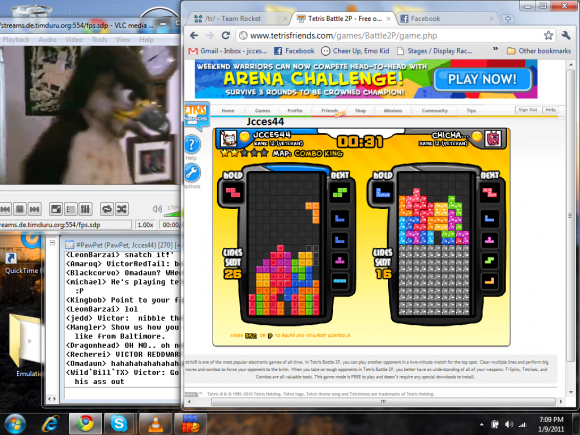This screenshot has height=435, width=580.
Task: Open Gmail Inbox bookmark
Action: point(227,51)
